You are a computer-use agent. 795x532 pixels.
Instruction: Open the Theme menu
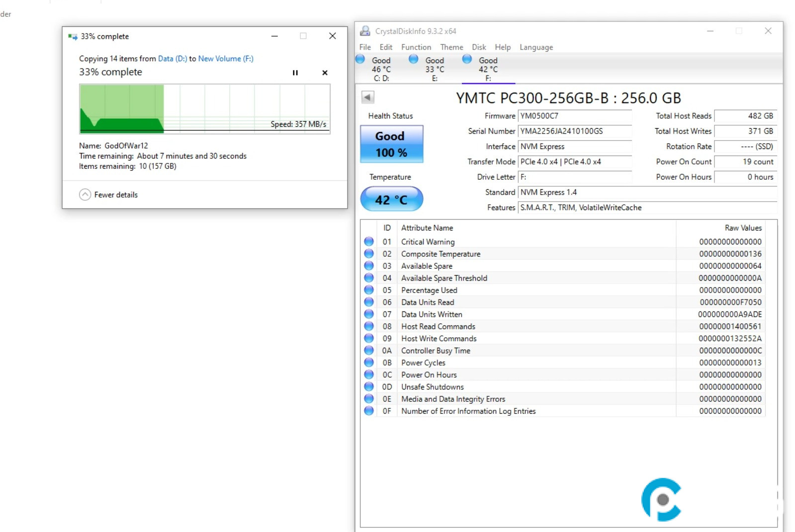(451, 47)
